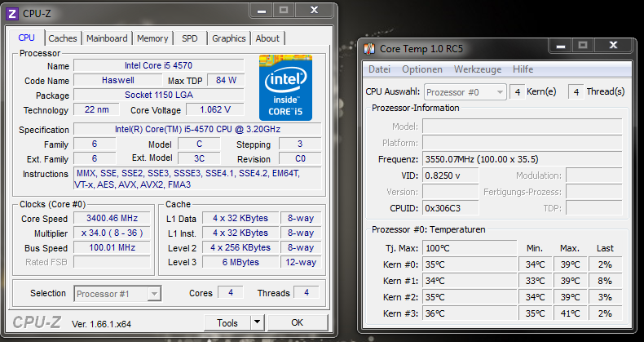This screenshot has height=342, width=644.
Task: Open the Optionen menu in Core Temp
Action: [x=422, y=69]
